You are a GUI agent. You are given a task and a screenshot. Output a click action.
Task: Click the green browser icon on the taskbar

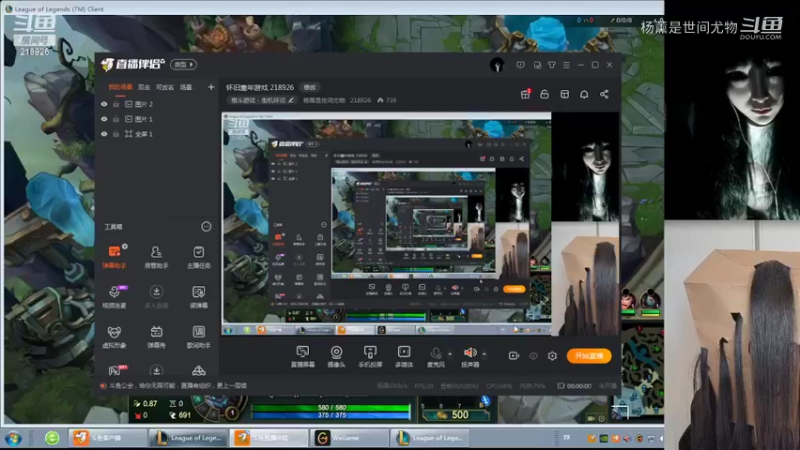coord(52,438)
